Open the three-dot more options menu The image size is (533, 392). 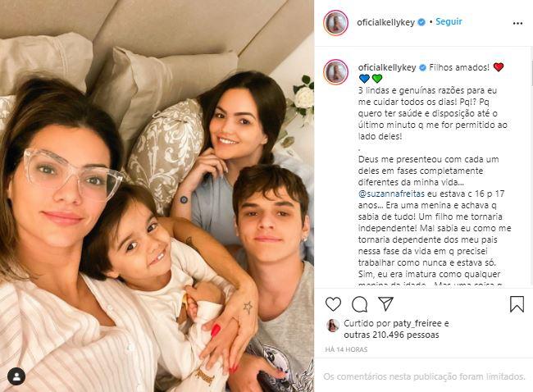(x=517, y=24)
